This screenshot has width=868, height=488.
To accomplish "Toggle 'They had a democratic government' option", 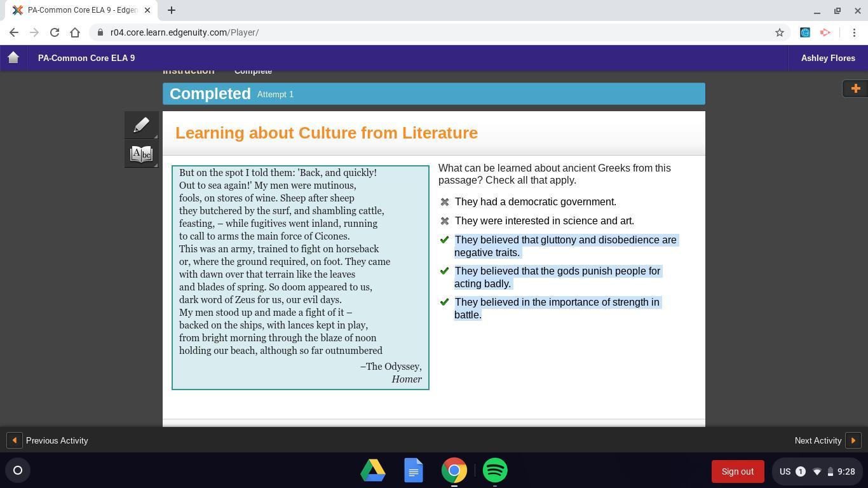I will [x=445, y=202].
